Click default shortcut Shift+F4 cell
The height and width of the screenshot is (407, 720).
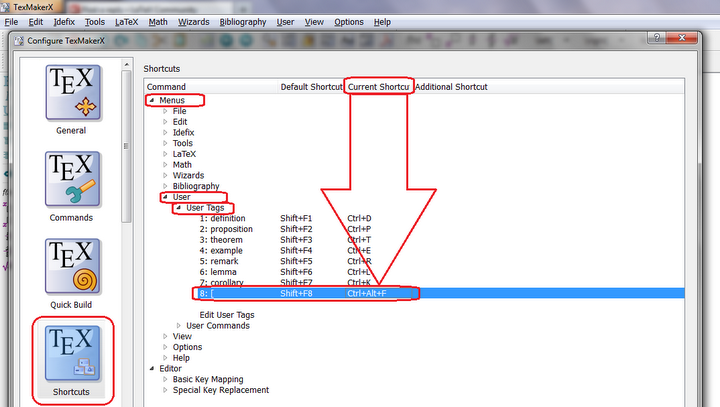pos(296,250)
